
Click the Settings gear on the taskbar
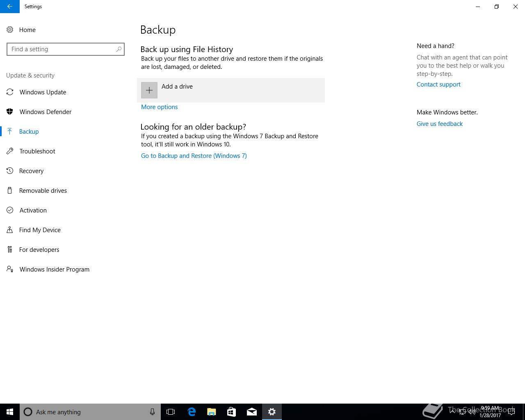click(272, 412)
